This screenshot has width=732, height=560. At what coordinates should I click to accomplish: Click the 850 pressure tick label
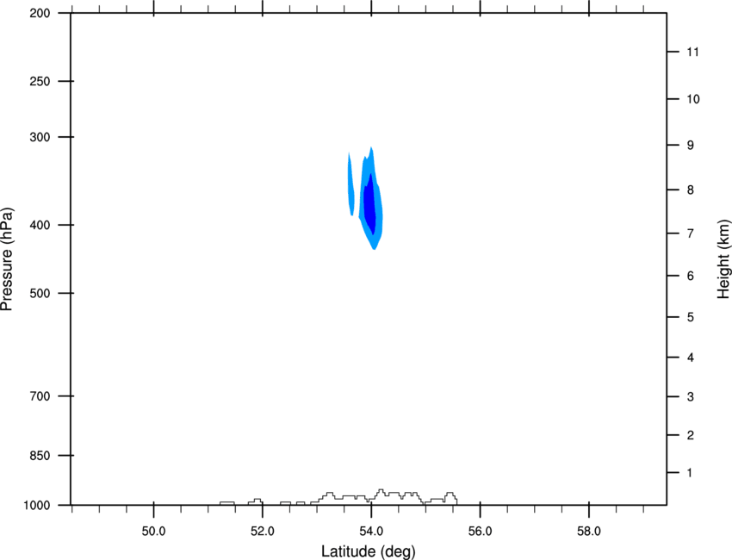(40, 456)
